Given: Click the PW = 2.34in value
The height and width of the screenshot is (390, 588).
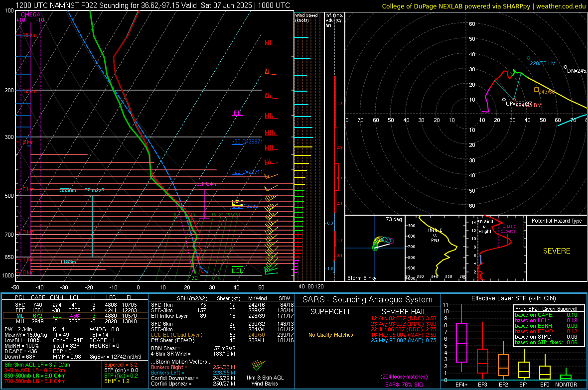Looking at the screenshot, I should click(x=18, y=329).
